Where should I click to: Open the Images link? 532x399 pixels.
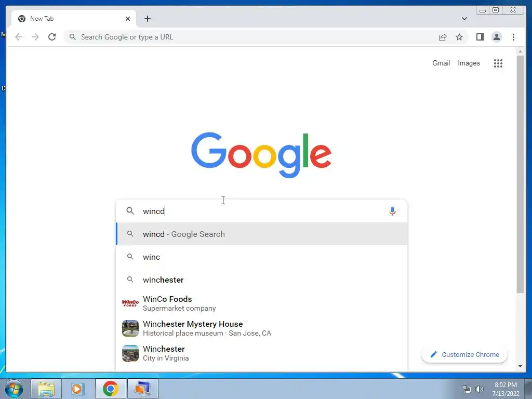click(469, 63)
